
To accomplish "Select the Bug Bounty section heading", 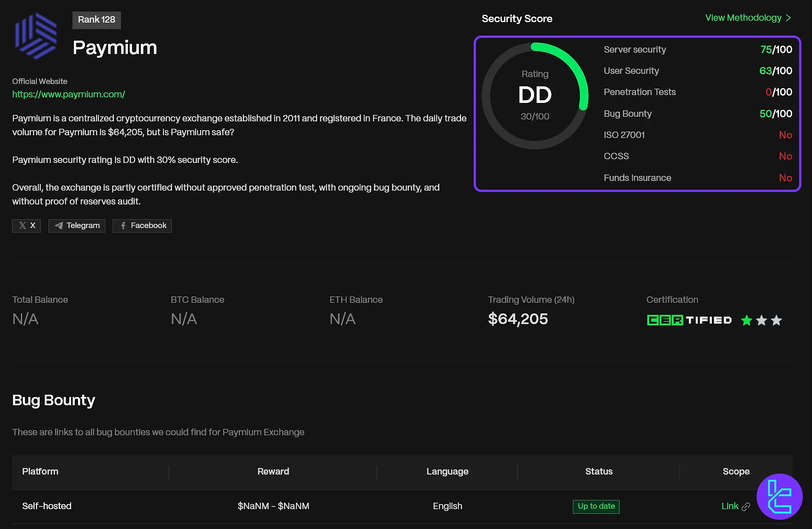I will (54, 400).
